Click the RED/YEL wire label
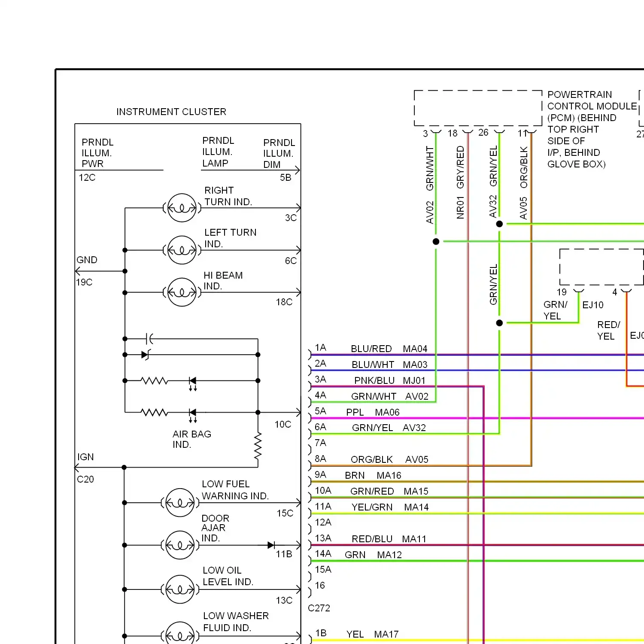The width and height of the screenshot is (644, 644). click(608, 330)
